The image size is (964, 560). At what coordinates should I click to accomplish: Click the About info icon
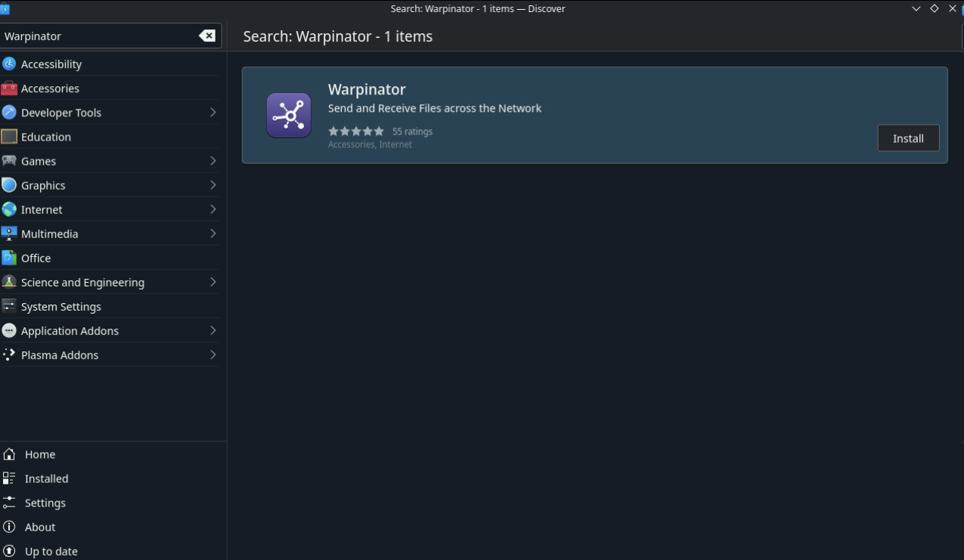[x=9, y=527]
